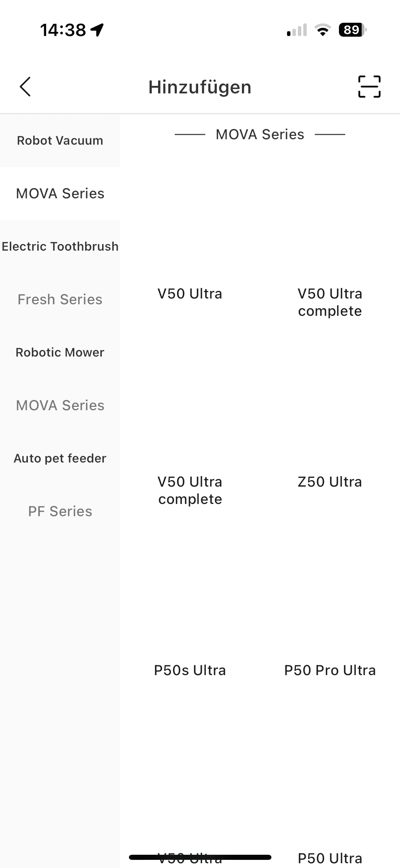Switch to PF Series in the sidebar
Image resolution: width=400 pixels, height=868 pixels.
click(x=60, y=511)
